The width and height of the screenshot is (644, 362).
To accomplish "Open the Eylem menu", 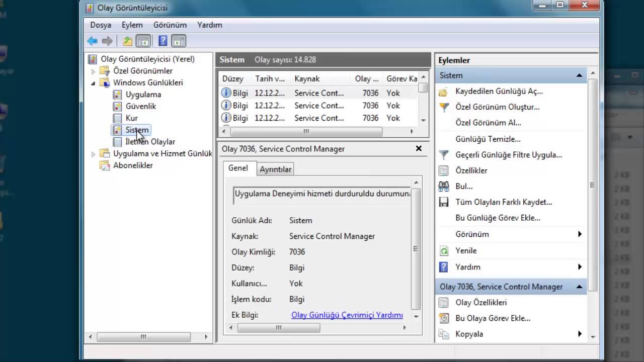I will 132,24.
